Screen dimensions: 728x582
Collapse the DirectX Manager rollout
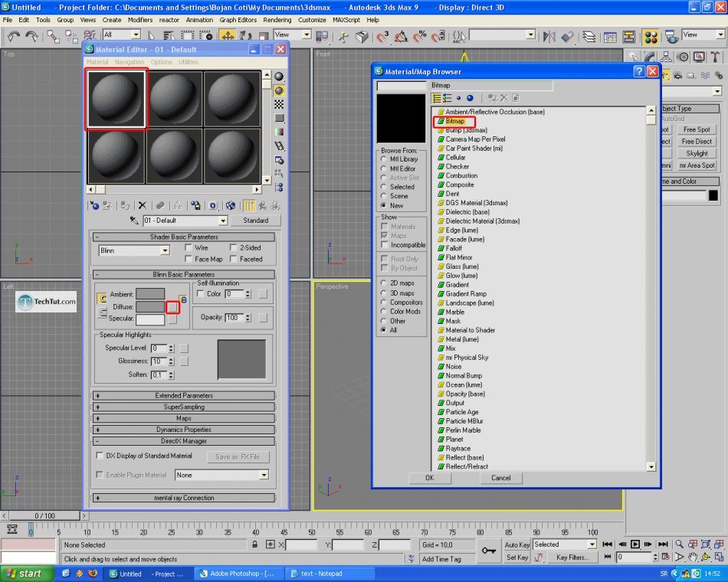[x=184, y=441]
